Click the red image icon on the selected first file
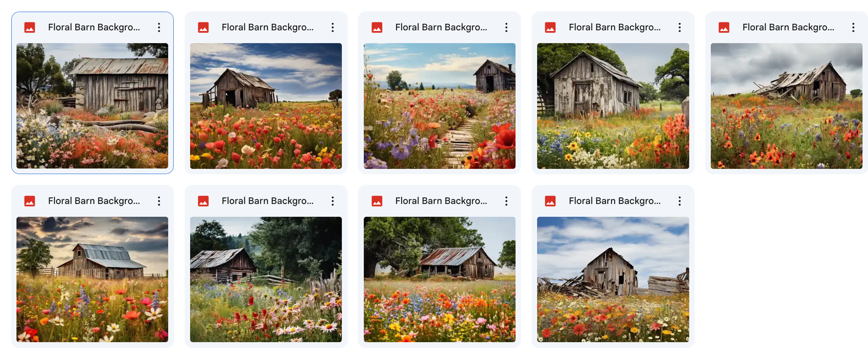868x348 pixels. click(30, 27)
